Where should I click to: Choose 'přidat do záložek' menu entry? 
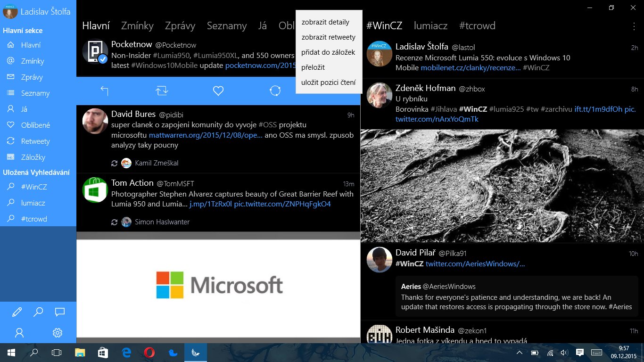328,52
